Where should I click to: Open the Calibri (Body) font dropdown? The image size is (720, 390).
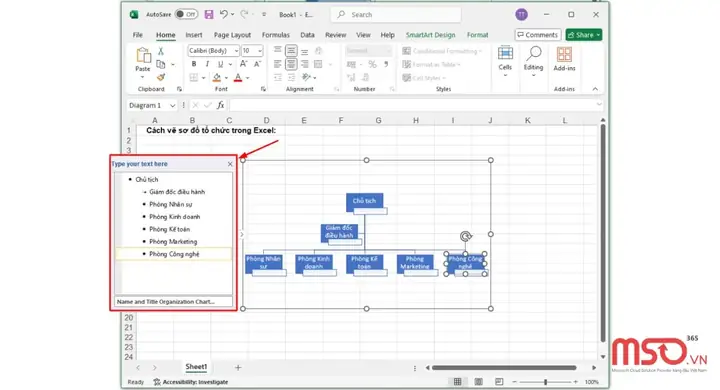236,51
